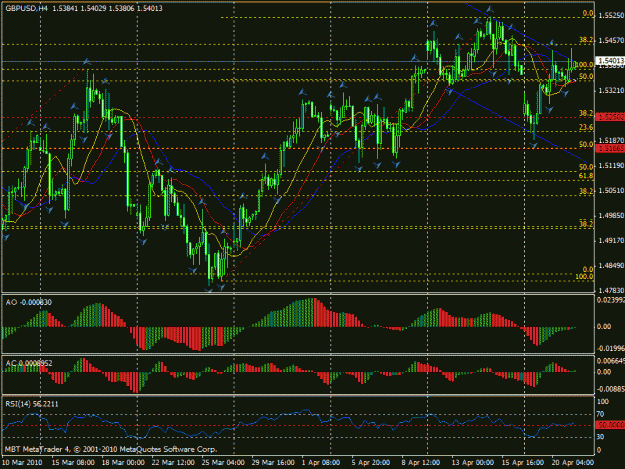
Task: Click the 5 Apr 20:00 time label
Action: [x=371, y=463]
